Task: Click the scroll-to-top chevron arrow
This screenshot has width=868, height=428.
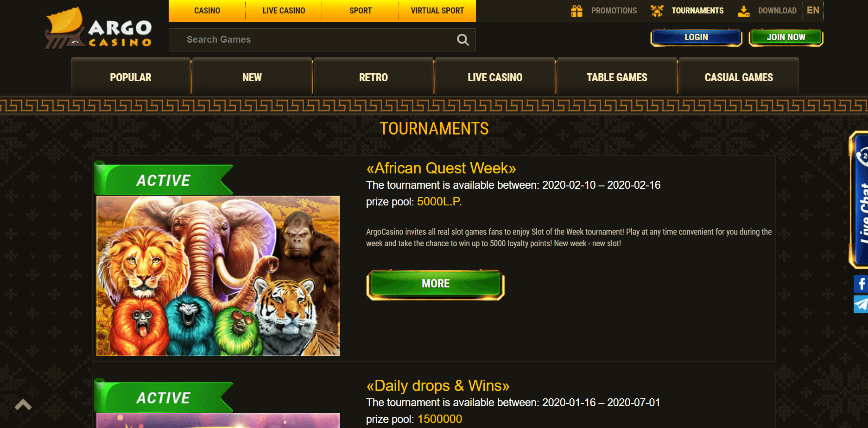Action: pos(23,405)
